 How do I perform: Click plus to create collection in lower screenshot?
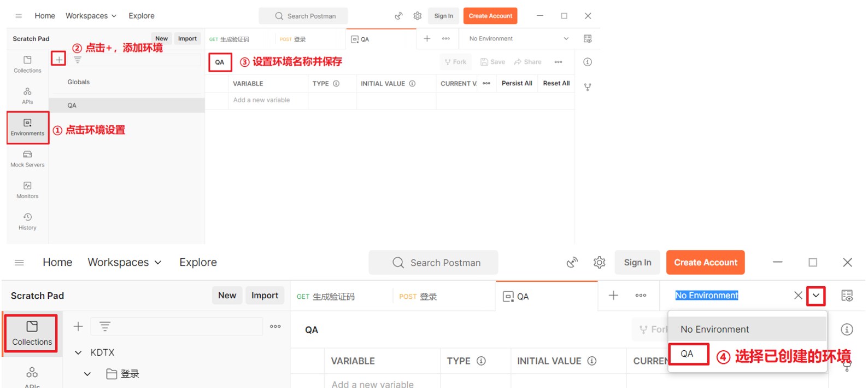(x=78, y=327)
